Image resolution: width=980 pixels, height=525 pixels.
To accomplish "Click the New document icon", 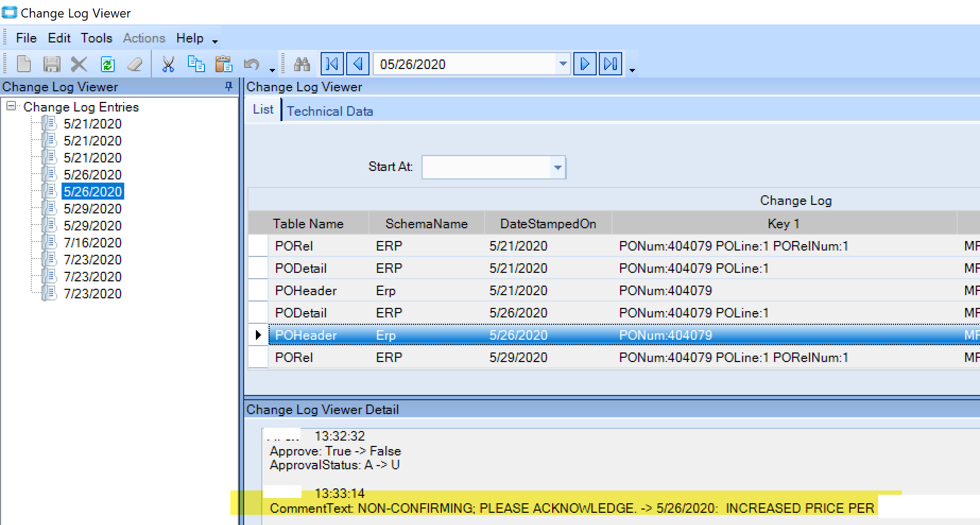I will click(x=24, y=64).
